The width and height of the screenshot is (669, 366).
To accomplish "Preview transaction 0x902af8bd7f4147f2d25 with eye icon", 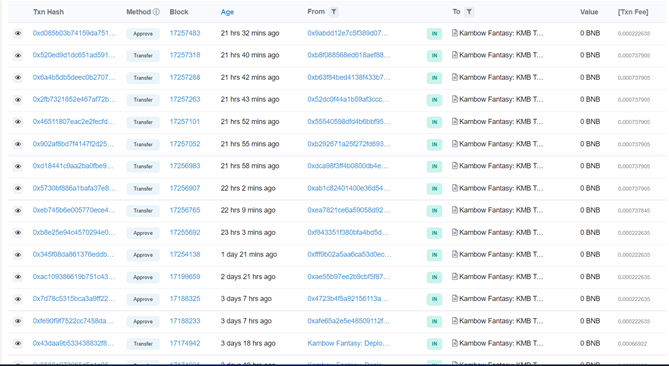I will 17,144.
